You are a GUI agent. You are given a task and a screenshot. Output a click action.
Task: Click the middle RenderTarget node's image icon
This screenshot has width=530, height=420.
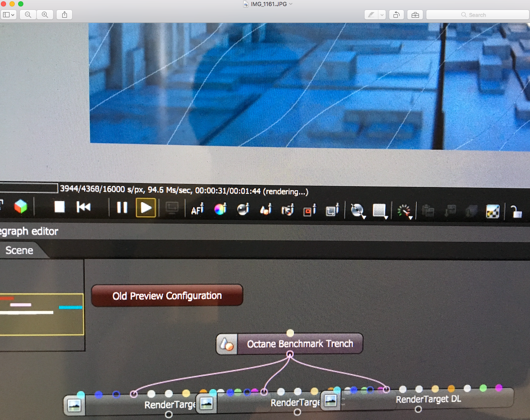[x=207, y=404]
